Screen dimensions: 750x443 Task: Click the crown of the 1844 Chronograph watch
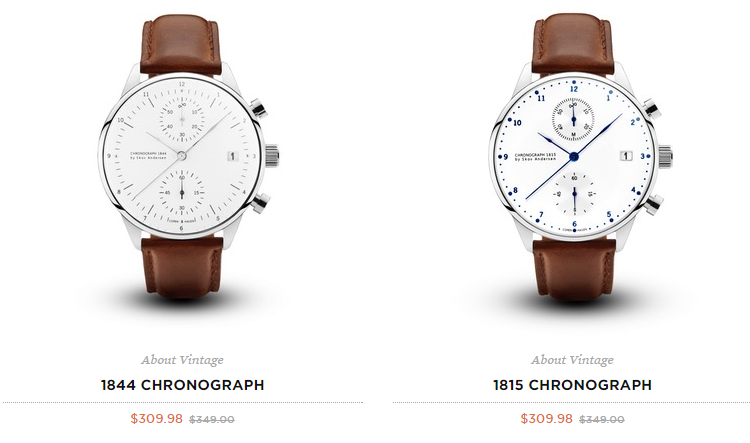point(271,156)
